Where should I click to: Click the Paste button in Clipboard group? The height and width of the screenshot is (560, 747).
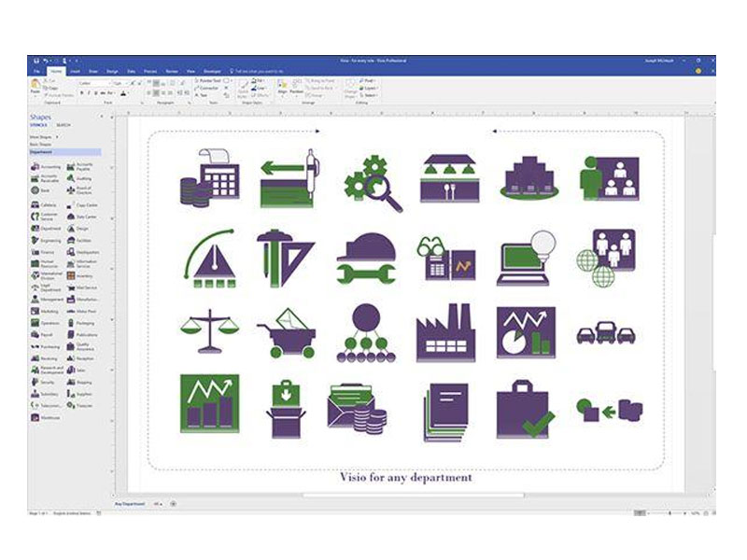click(x=35, y=87)
